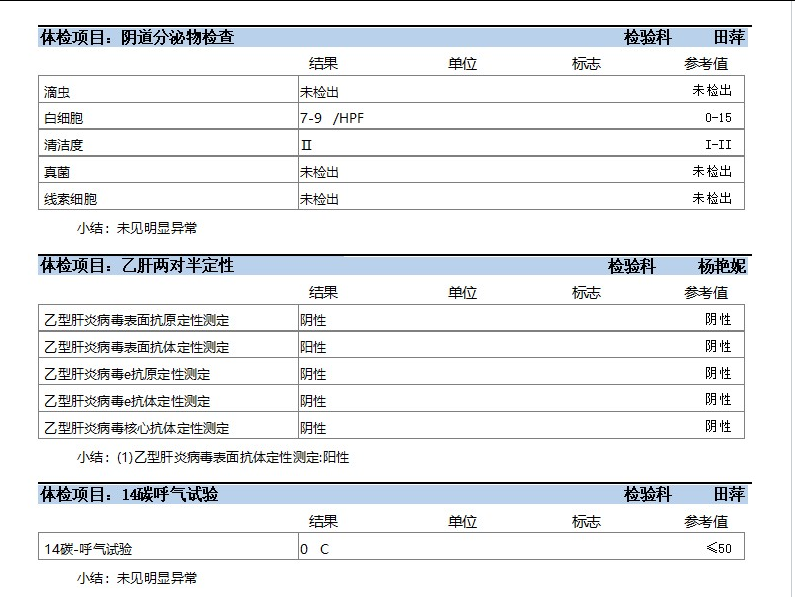Image resolution: width=795 pixels, height=597 pixels.
Task: Click the 14碳 result value 0 C
Action: point(314,549)
